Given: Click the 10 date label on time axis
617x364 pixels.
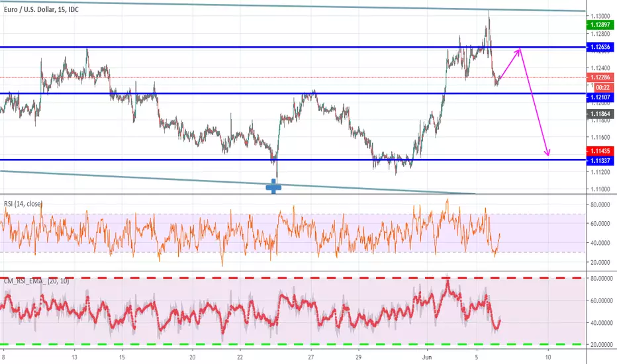Looking at the screenshot, I should pyautogui.click(x=548, y=357).
